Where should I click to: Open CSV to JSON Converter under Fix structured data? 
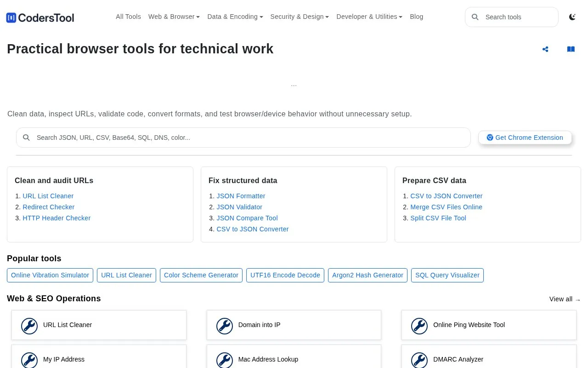coord(253,229)
